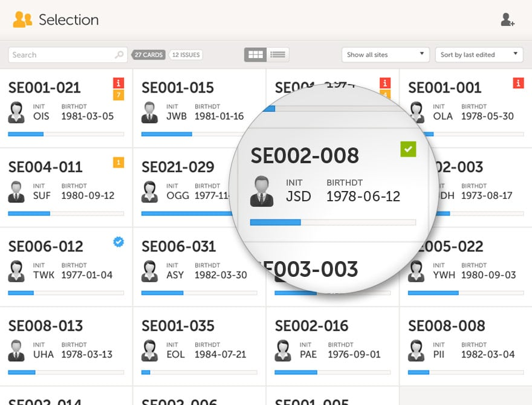Toggle green checkmark on SE002-008
The width and height of the screenshot is (532, 405).
click(x=408, y=149)
